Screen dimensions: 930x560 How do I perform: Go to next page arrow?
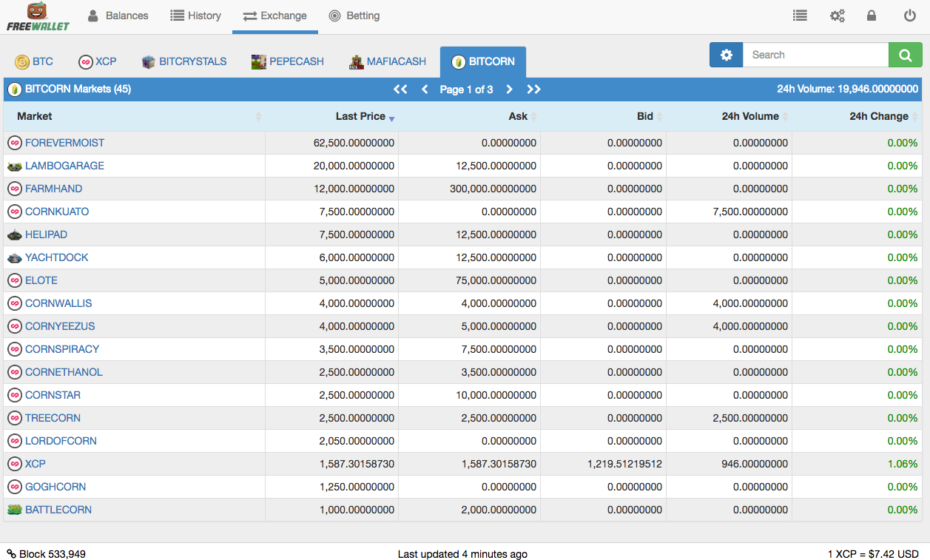point(509,90)
